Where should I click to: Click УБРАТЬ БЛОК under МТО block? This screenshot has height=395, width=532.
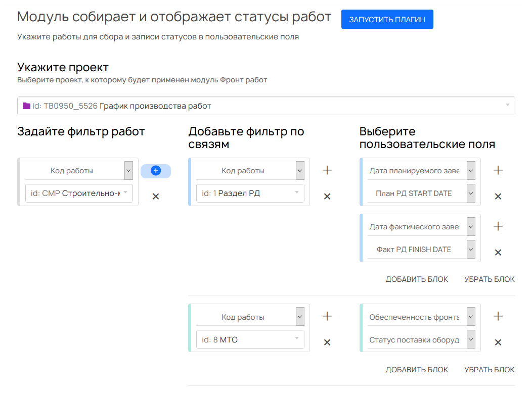[x=489, y=370]
